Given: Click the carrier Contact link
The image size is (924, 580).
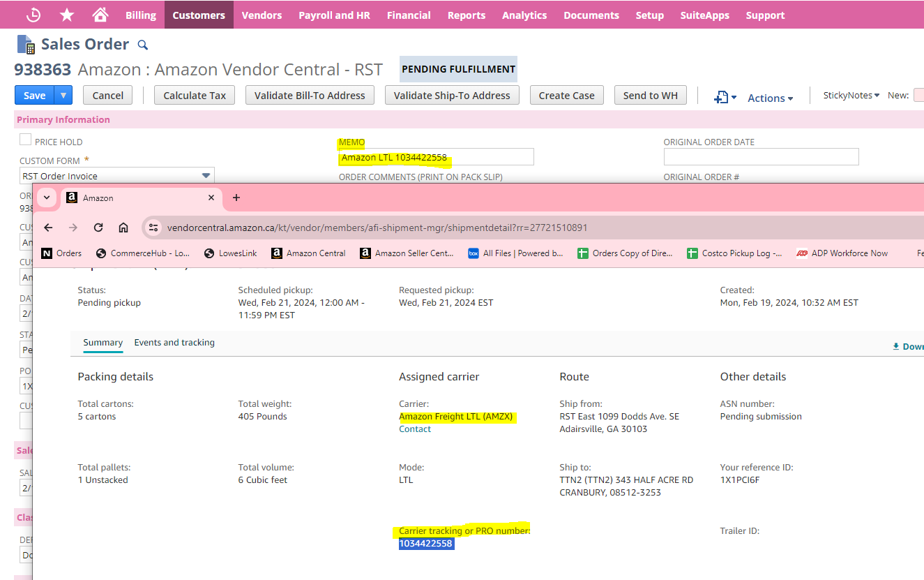Looking at the screenshot, I should [x=415, y=429].
